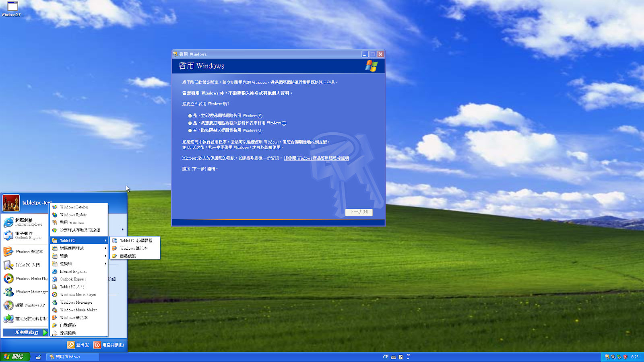This screenshot has width=644, height=362.
Task: Open Windows Messenger in Start menu left column
Action: [x=25, y=292]
